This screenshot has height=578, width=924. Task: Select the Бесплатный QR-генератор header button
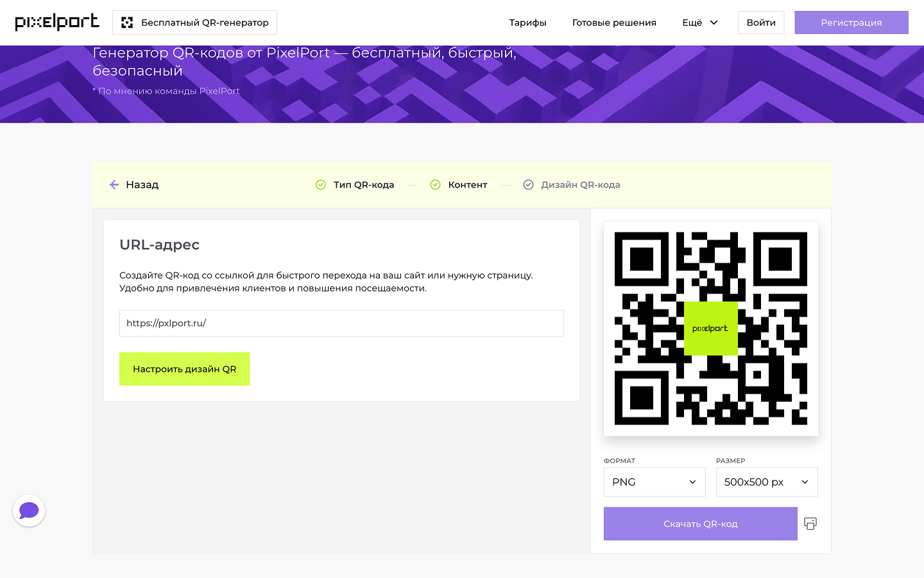tap(194, 22)
